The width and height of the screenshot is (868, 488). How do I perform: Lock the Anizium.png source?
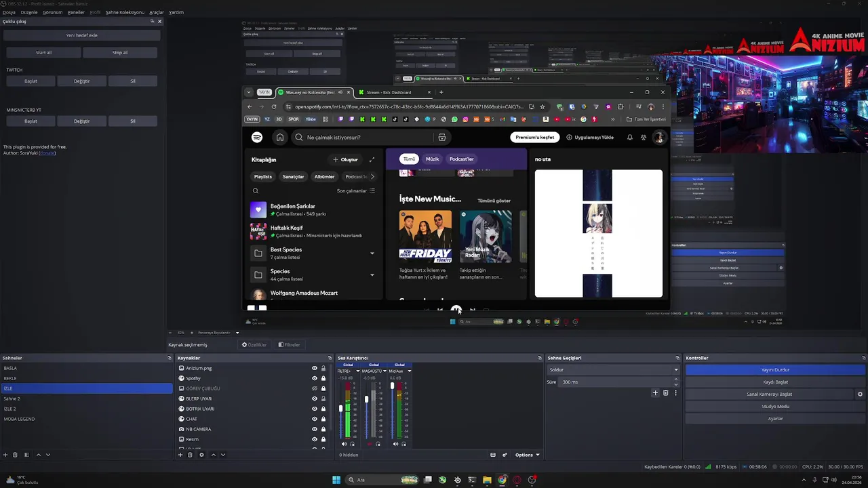(x=323, y=368)
